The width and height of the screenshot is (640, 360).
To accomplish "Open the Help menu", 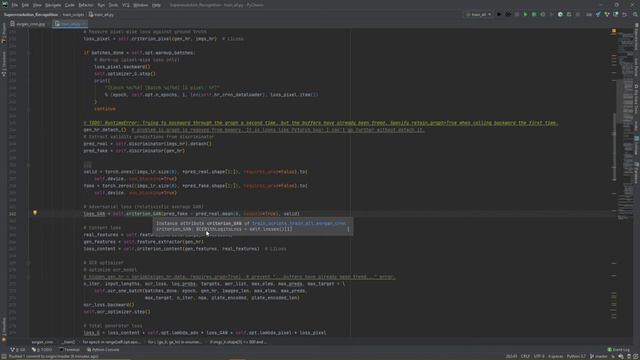I will tap(156, 5).
